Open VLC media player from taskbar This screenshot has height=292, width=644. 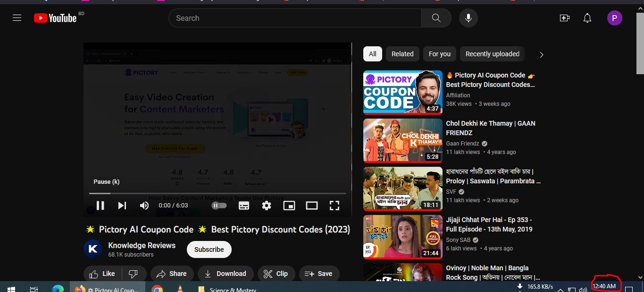[x=180, y=289]
